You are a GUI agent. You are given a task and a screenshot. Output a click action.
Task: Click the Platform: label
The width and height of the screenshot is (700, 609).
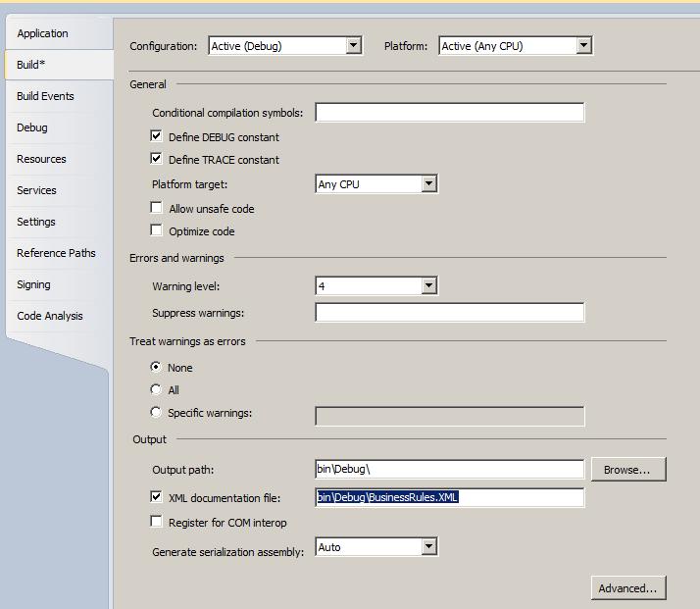point(406,46)
